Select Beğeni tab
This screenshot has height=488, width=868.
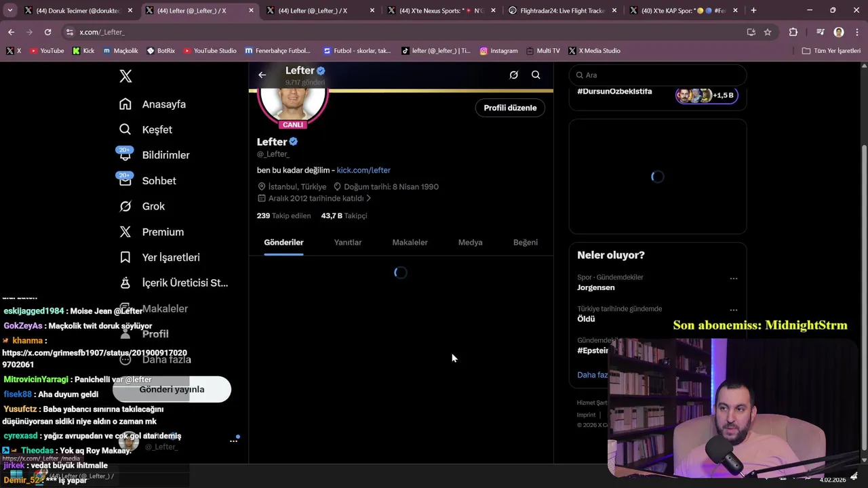pyautogui.click(x=525, y=243)
